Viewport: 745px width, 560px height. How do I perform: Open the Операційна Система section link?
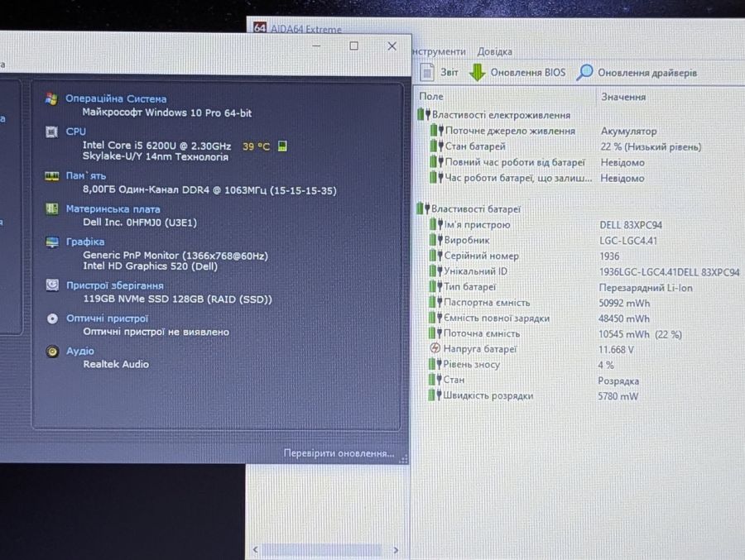pos(116,98)
